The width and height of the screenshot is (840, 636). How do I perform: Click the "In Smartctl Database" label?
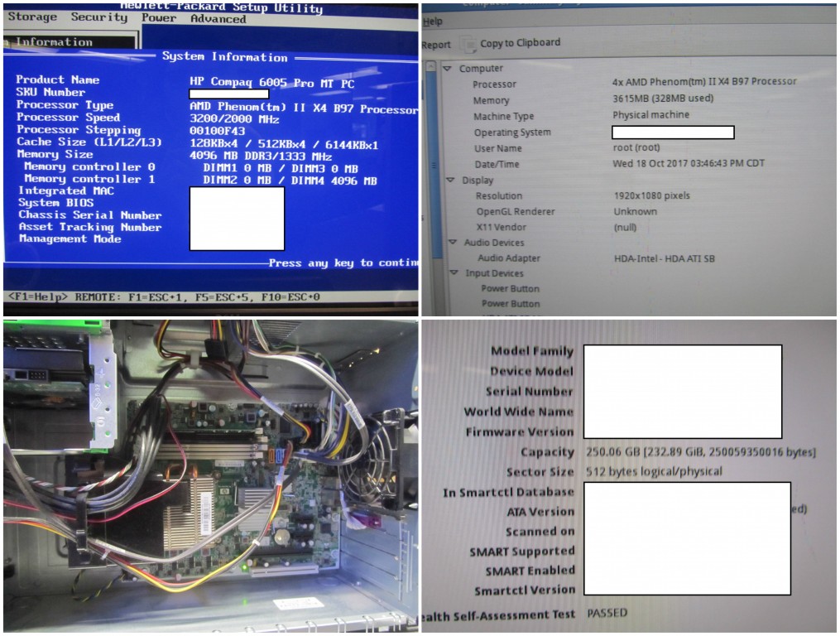coord(508,492)
